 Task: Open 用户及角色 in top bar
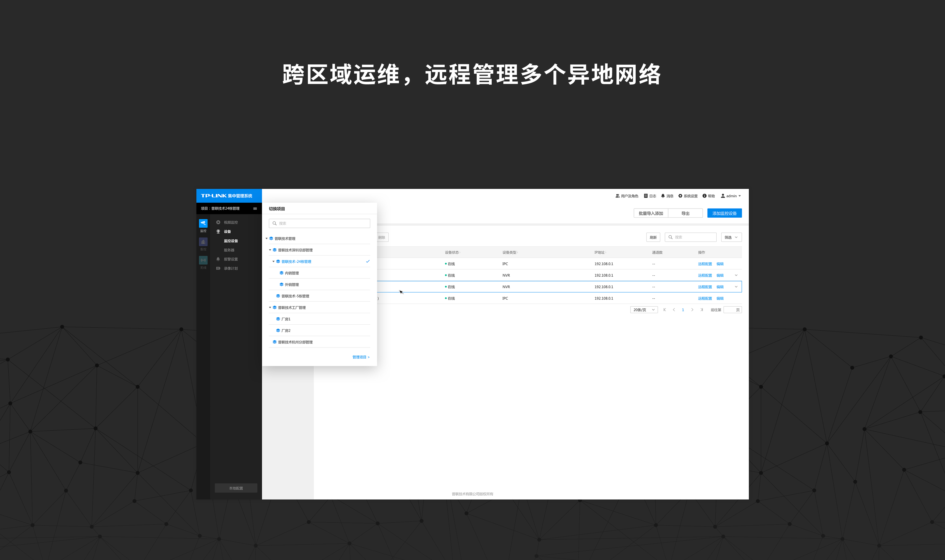coord(627,196)
